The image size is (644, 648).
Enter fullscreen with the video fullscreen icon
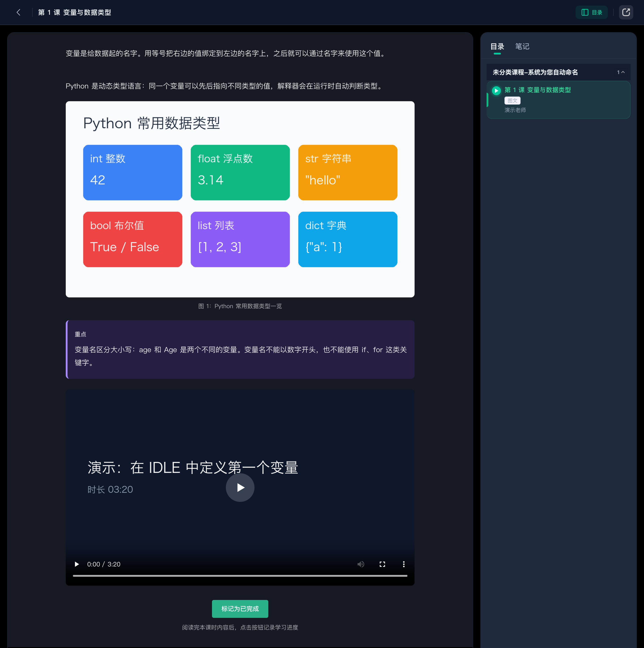pos(382,564)
